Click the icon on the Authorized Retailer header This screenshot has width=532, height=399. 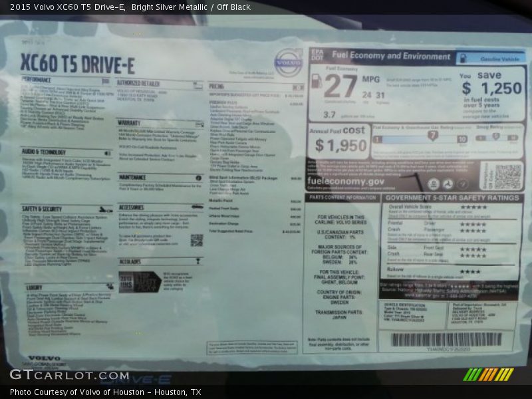coord(198,85)
